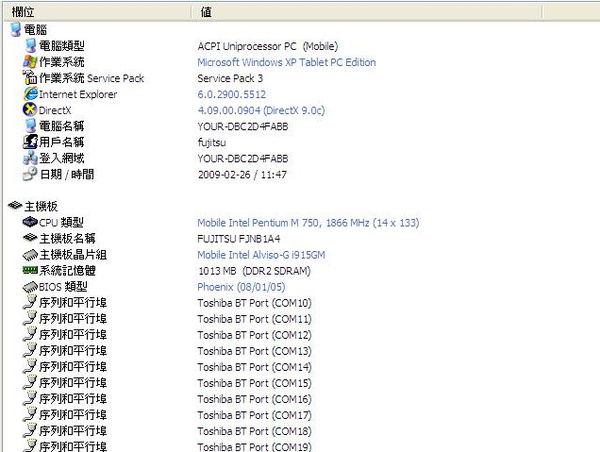The image size is (600, 452).
Task: Select the 2009-02-26 / 11:47 value
Action: point(242,175)
